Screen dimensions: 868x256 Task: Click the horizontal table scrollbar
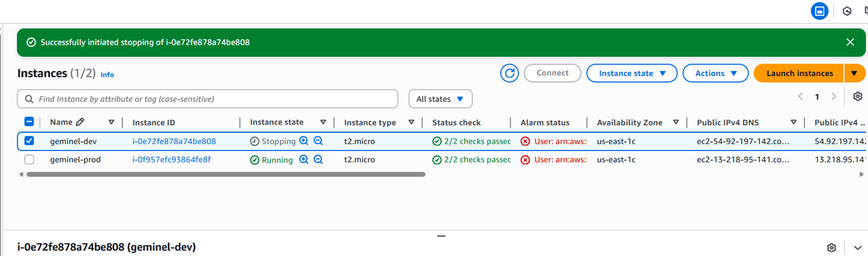[226, 174]
